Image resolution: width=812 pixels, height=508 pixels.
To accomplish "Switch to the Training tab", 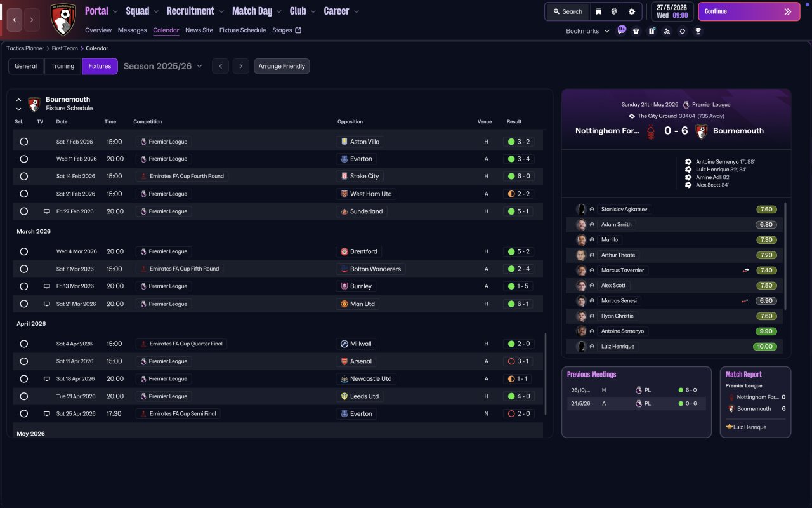I will click(x=63, y=66).
